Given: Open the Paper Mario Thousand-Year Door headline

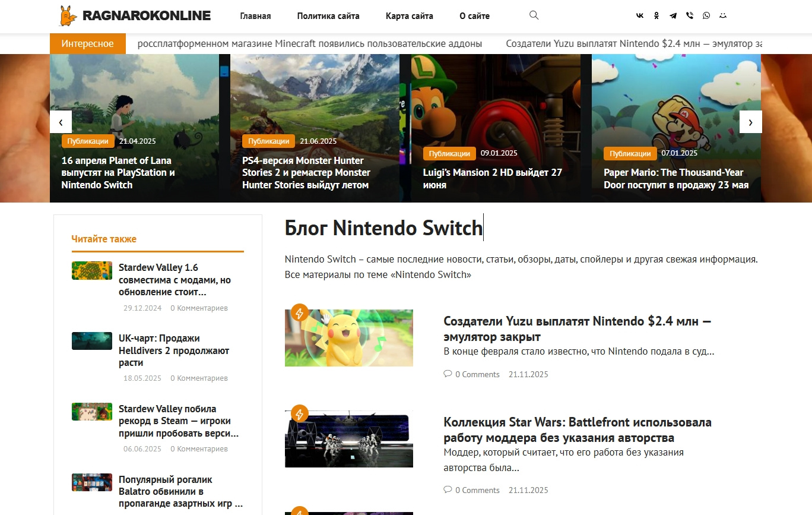Looking at the screenshot, I should pyautogui.click(x=676, y=179).
